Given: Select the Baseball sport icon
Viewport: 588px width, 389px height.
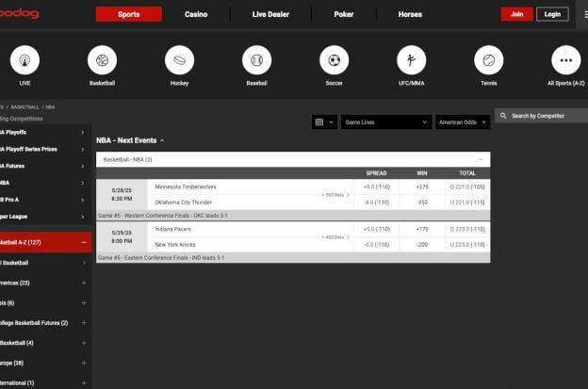Looking at the screenshot, I should tap(256, 61).
